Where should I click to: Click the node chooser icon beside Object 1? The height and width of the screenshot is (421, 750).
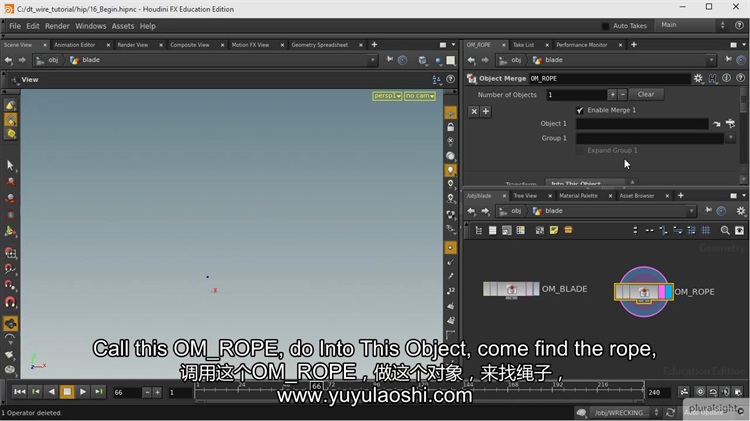click(x=729, y=124)
